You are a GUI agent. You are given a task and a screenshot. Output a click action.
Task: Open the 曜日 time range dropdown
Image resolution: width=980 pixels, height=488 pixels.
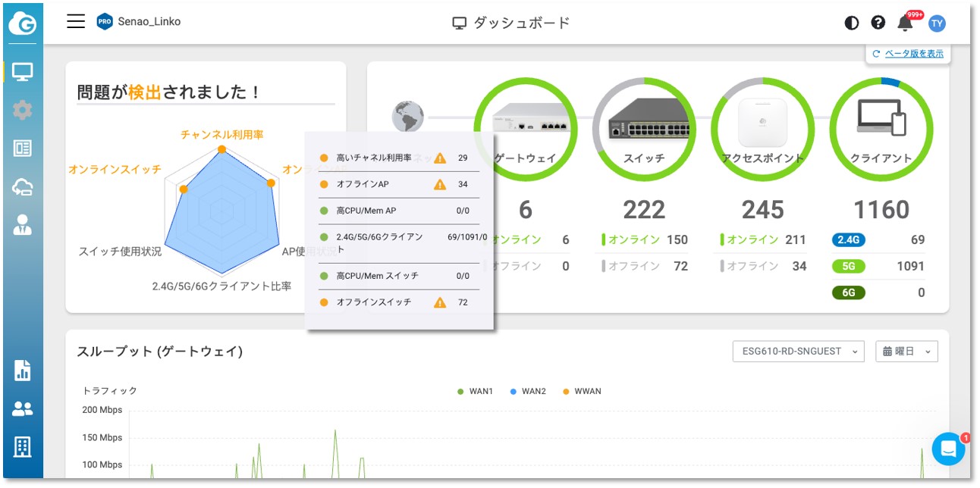[906, 352]
